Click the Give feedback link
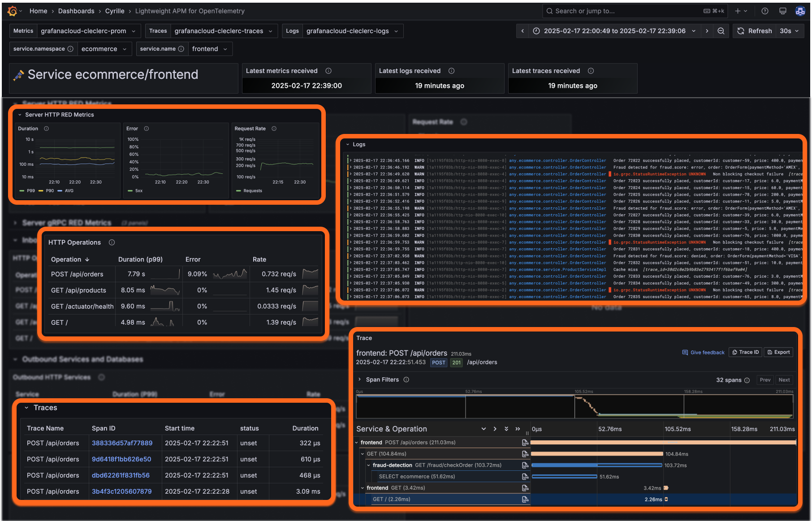The width and height of the screenshot is (812, 521). (703, 353)
